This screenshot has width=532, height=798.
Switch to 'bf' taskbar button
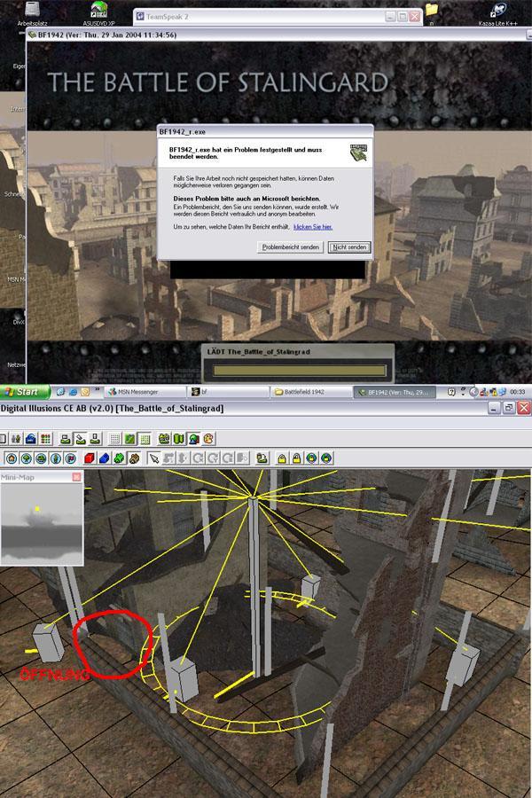coord(228,392)
